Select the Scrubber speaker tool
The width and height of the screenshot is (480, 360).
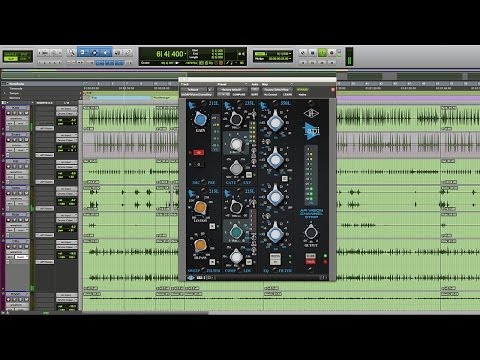tap(117, 52)
